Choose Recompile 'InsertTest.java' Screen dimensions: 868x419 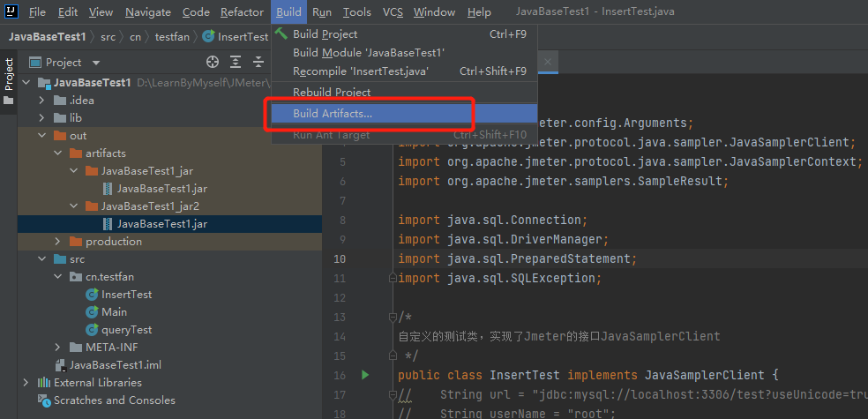[x=404, y=71]
